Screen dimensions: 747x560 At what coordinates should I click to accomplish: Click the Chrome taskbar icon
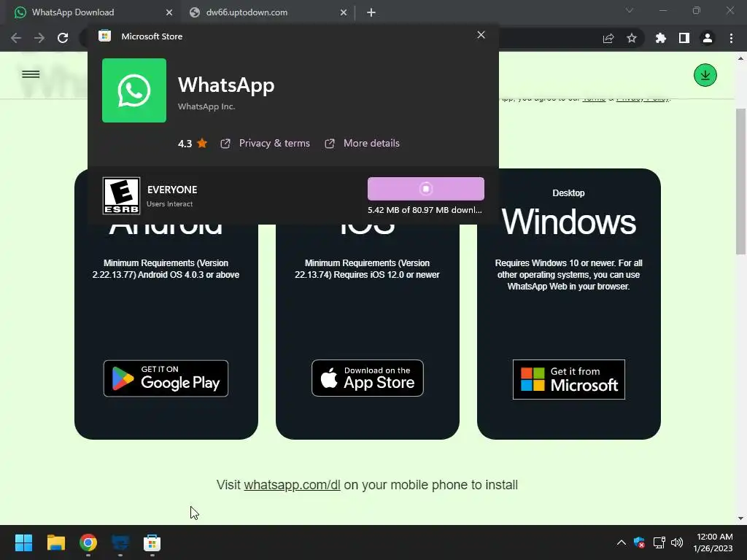click(x=88, y=542)
